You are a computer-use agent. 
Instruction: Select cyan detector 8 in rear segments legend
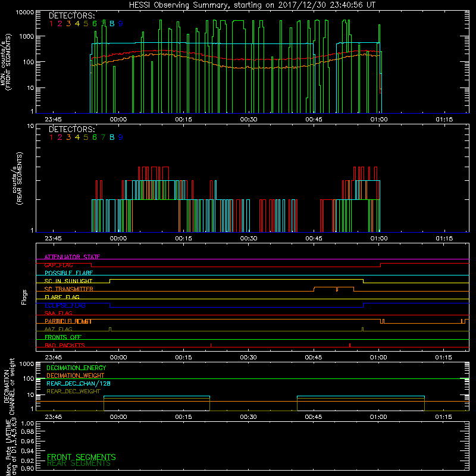(x=112, y=137)
